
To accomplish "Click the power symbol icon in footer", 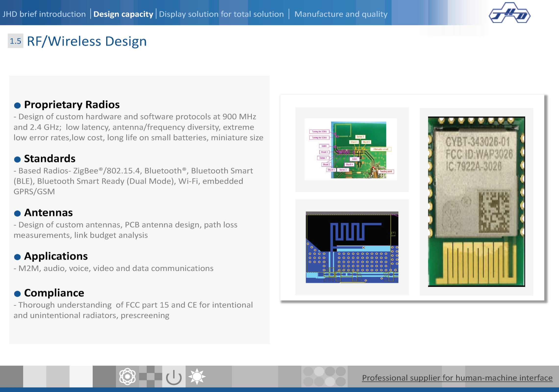I will (174, 377).
